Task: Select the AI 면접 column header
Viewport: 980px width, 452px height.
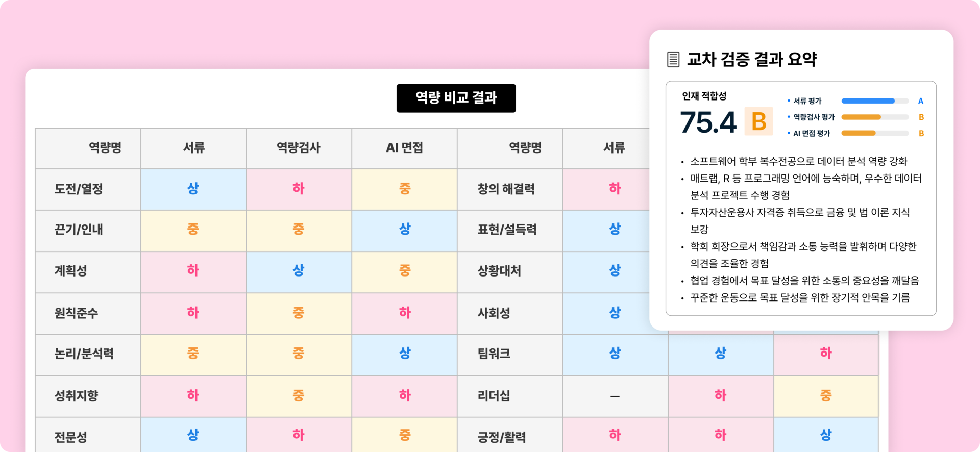Action: 404,148
